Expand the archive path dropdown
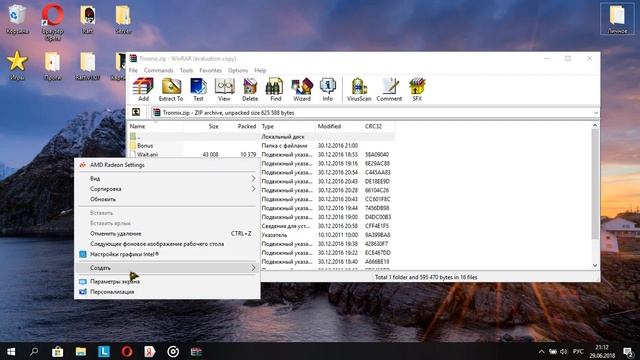640x360 pixels. pos(596,113)
